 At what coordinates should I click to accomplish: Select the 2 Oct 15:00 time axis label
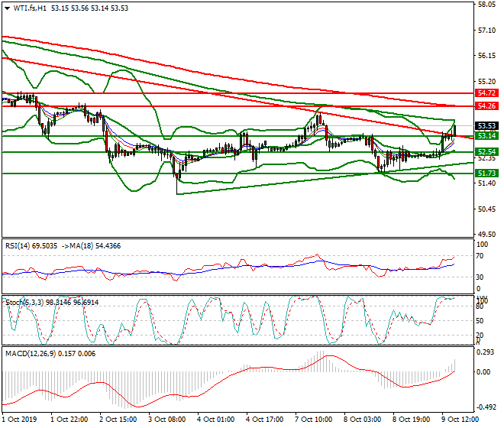pyautogui.click(x=118, y=420)
